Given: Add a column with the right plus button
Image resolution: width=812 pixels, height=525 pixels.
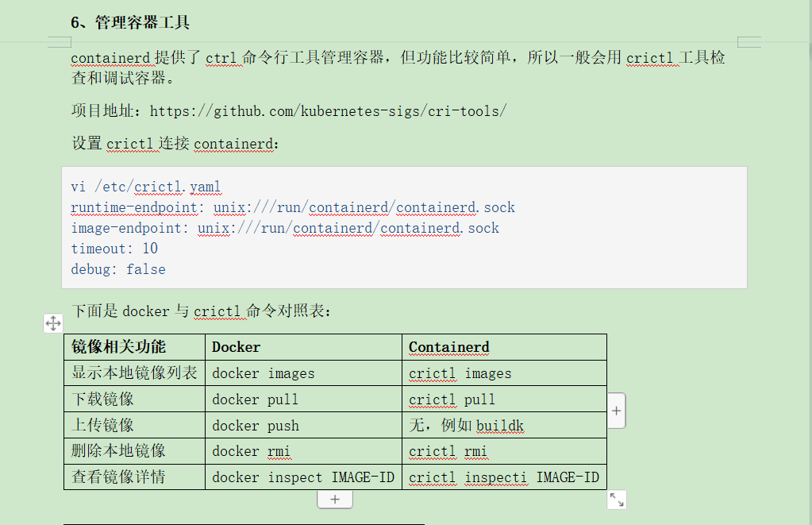Looking at the screenshot, I should coord(616,411).
